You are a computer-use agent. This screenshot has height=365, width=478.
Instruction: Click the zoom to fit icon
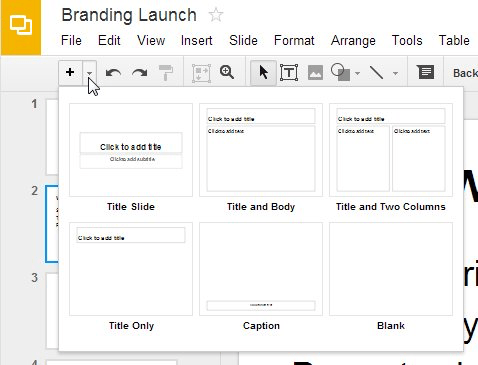point(201,73)
